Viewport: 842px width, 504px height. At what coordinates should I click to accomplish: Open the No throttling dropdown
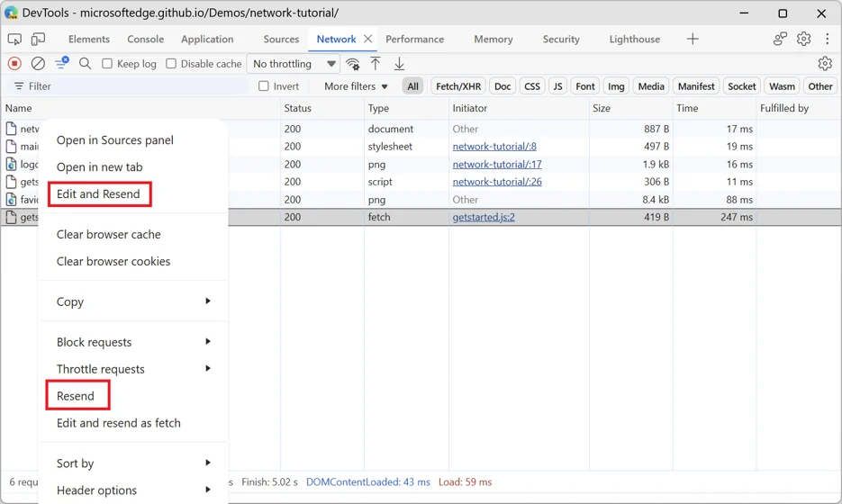pyautogui.click(x=294, y=64)
